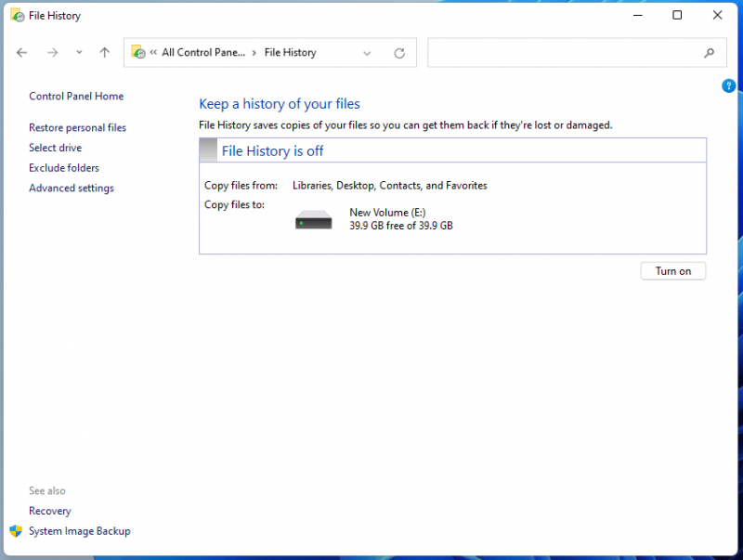
Task: Click the double chevron in the address bar
Action: point(153,52)
